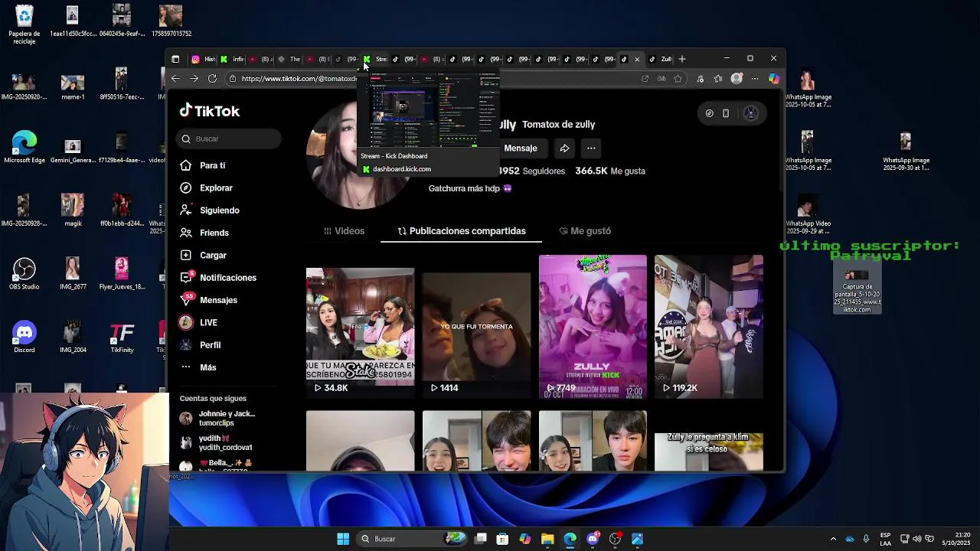Open the Edge profile avatar
Viewport: 980px width, 551px height.
click(x=737, y=79)
